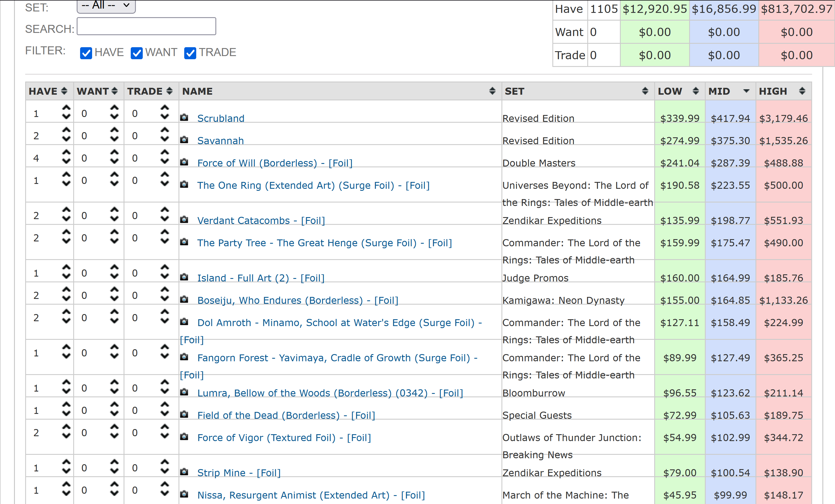Screen dimensions: 835x504
Task: Click camera icon for Verdant Catacombs
Action: pos(184,220)
